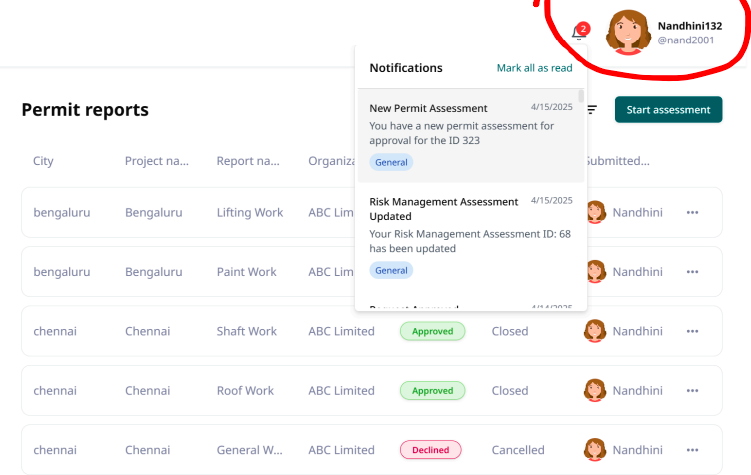The width and height of the screenshot is (751, 475).
Task: Open three-dot menu for Roof Work row
Action: [x=692, y=390]
